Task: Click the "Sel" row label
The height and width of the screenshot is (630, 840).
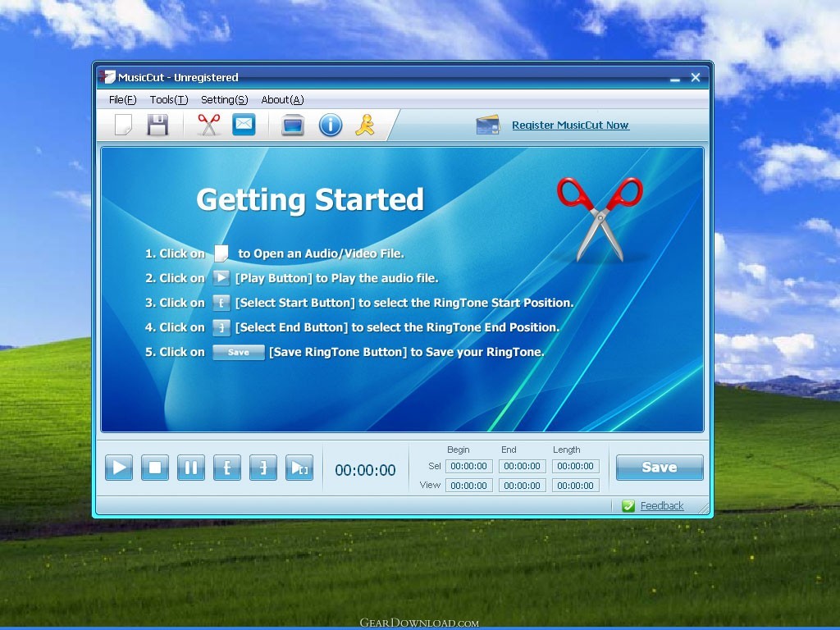Action: point(435,466)
